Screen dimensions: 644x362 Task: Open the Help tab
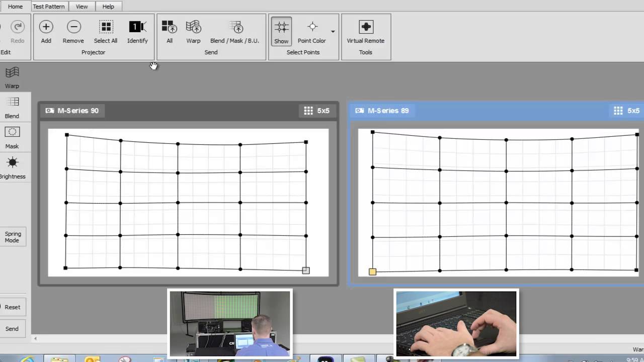(108, 7)
